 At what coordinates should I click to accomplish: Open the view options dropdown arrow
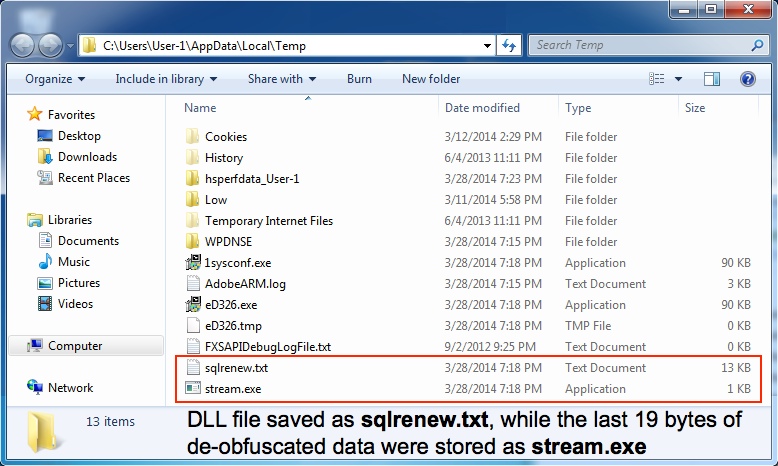click(x=679, y=79)
